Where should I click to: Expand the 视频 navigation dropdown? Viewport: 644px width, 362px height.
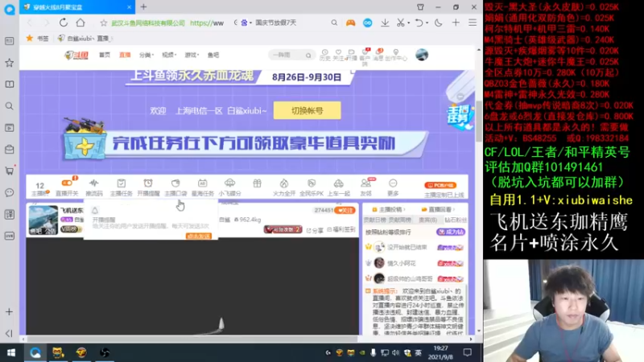point(169,55)
